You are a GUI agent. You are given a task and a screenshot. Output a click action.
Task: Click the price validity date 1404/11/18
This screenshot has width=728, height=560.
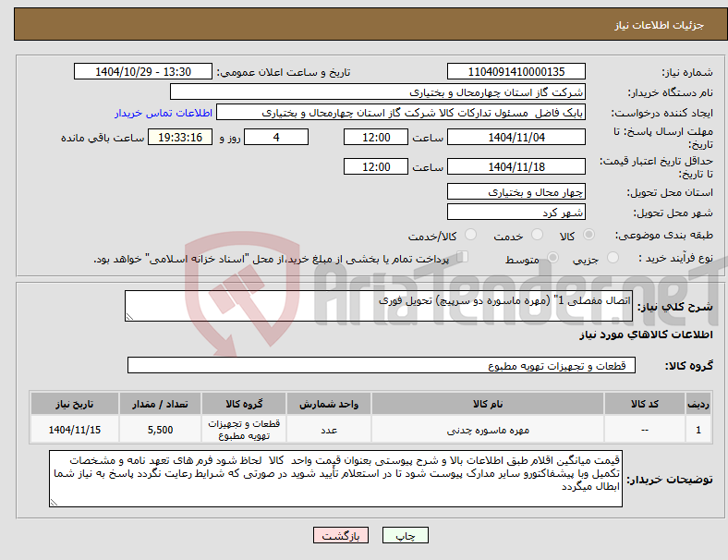pyautogui.click(x=516, y=166)
